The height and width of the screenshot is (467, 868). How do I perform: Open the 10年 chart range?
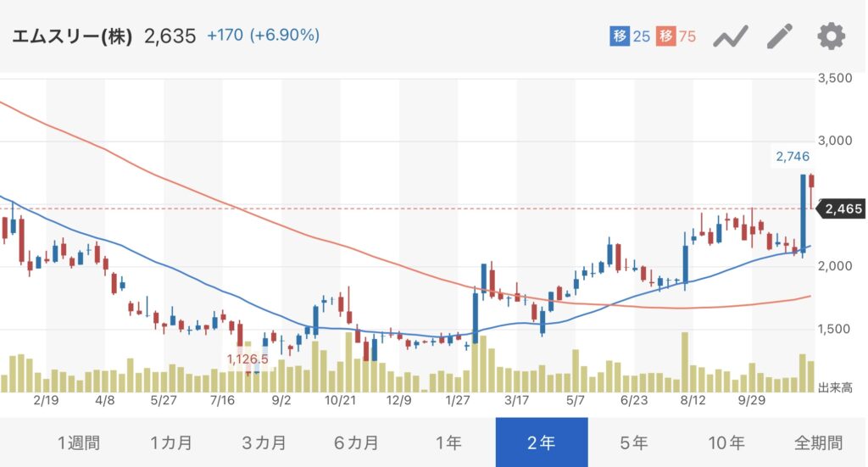pyautogui.click(x=726, y=442)
